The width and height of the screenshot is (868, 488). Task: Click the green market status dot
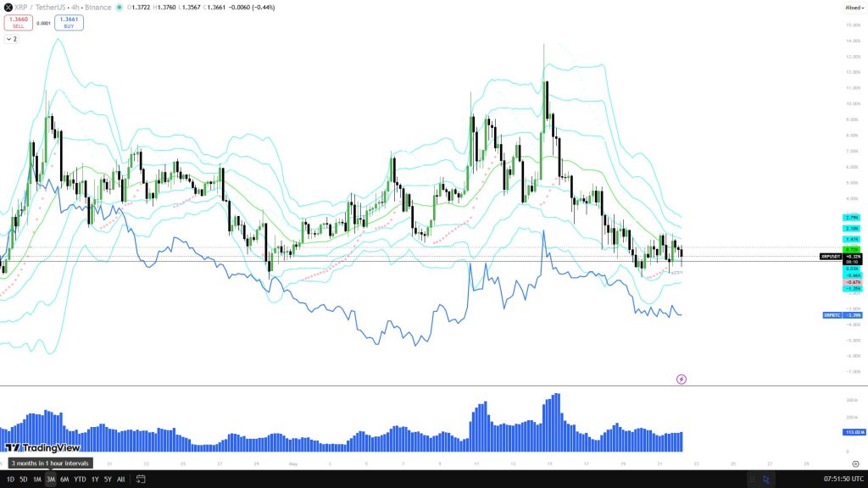point(119,8)
